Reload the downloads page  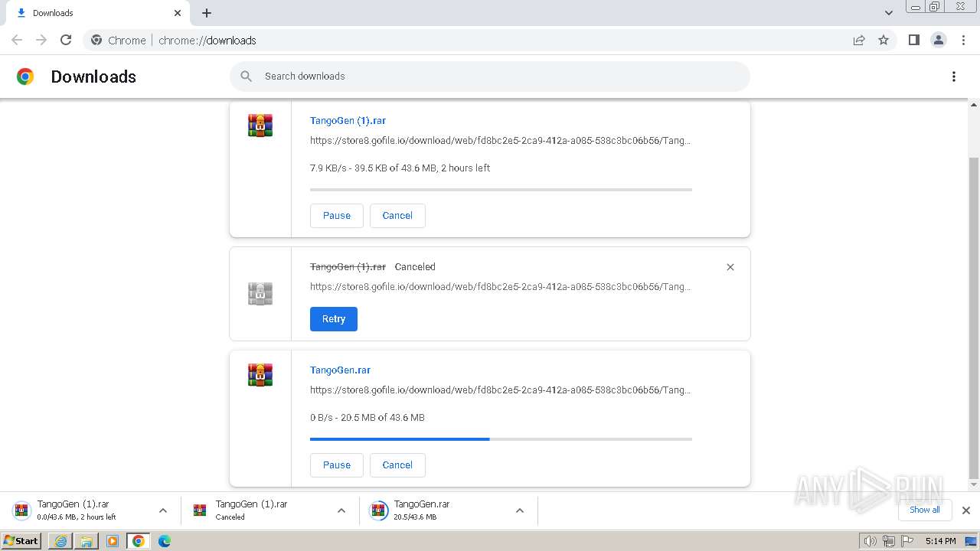66,40
